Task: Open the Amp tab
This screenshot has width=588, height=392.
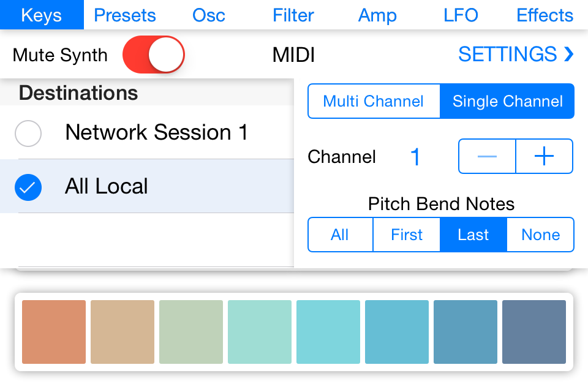Action: click(377, 15)
